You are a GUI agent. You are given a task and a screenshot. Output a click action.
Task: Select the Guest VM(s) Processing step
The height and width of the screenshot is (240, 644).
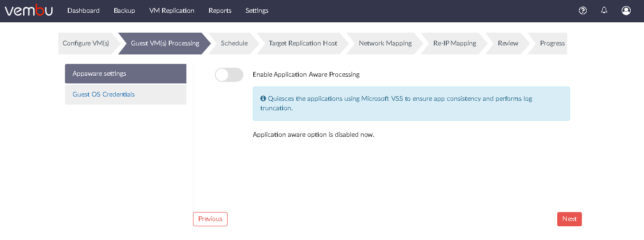point(165,43)
